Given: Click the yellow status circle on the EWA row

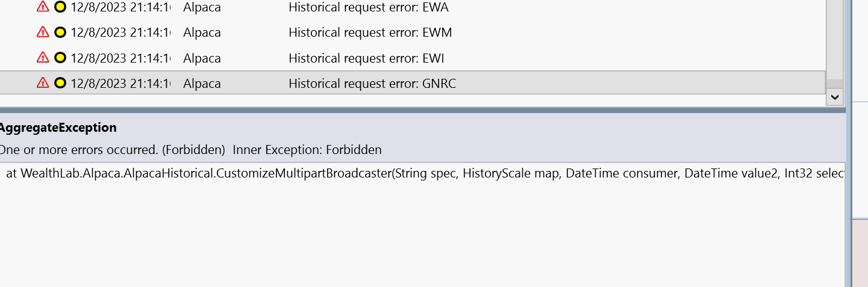Looking at the screenshot, I should coord(60,7).
